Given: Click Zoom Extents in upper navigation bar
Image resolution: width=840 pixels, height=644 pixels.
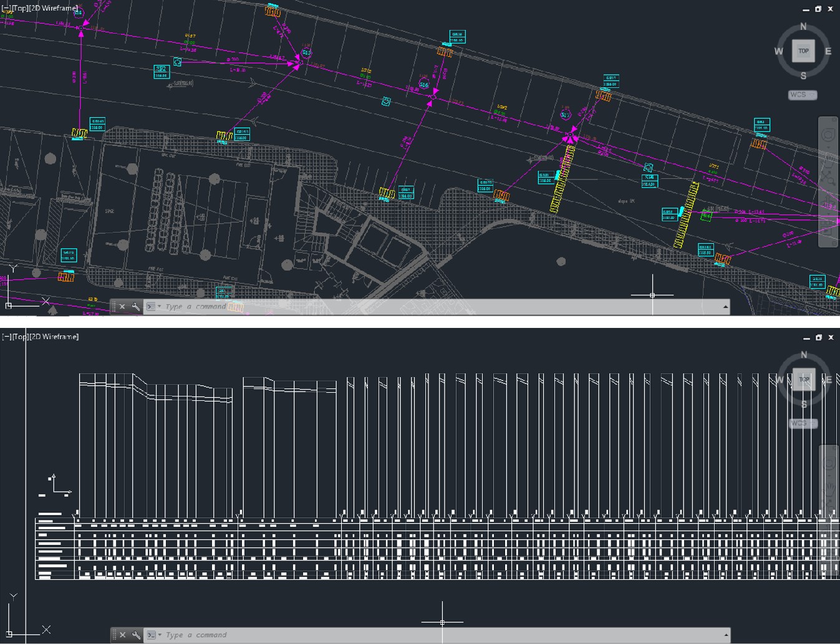Looking at the screenshot, I should (828, 178).
